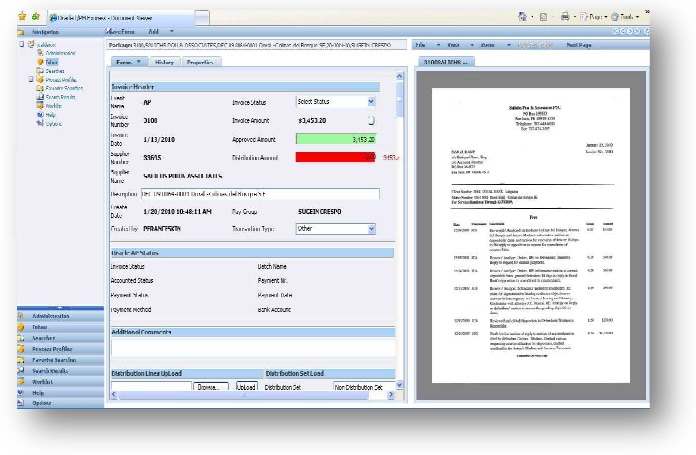Click the Browse button
696x455 pixels.
(x=211, y=387)
